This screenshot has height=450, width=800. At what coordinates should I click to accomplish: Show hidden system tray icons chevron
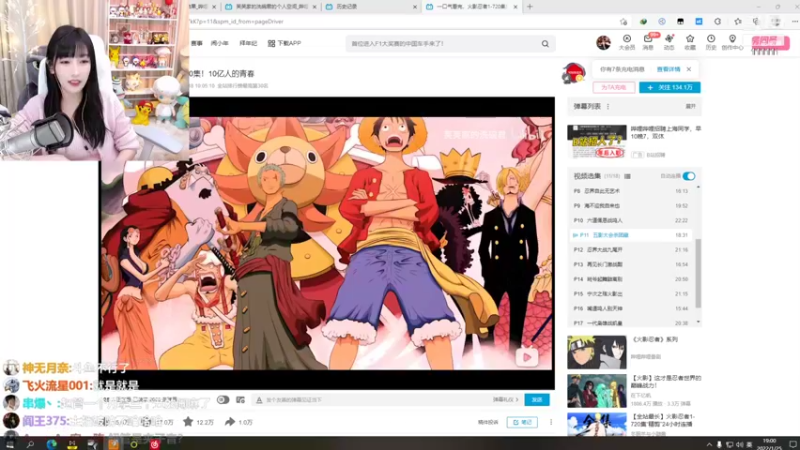(x=709, y=444)
